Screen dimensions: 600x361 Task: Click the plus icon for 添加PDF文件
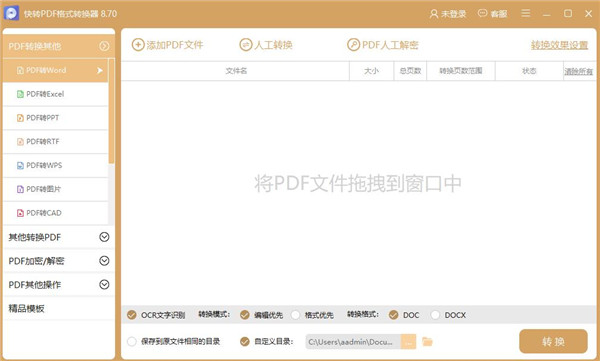click(x=138, y=45)
